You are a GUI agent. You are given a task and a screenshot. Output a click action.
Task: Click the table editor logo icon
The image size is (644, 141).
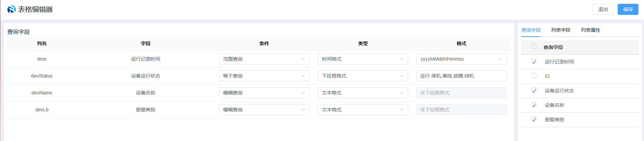pyautogui.click(x=11, y=9)
